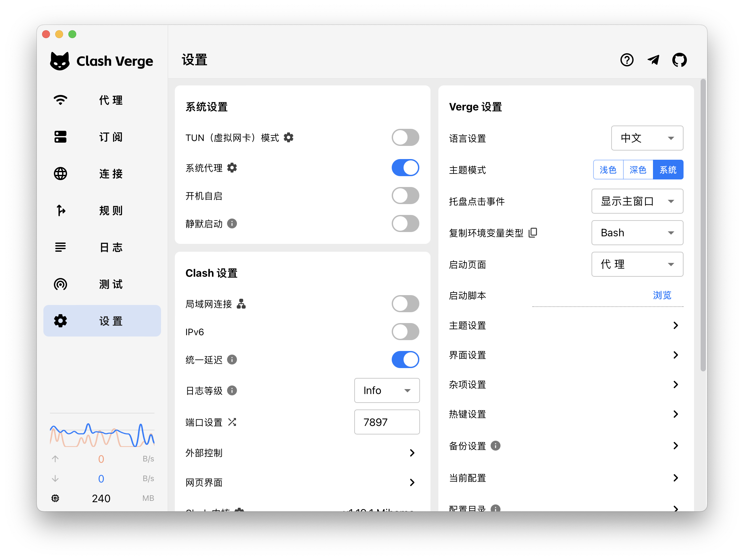Image resolution: width=744 pixels, height=560 pixels.
Task: Open TUN mode gear settings icon
Action: click(289, 137)
